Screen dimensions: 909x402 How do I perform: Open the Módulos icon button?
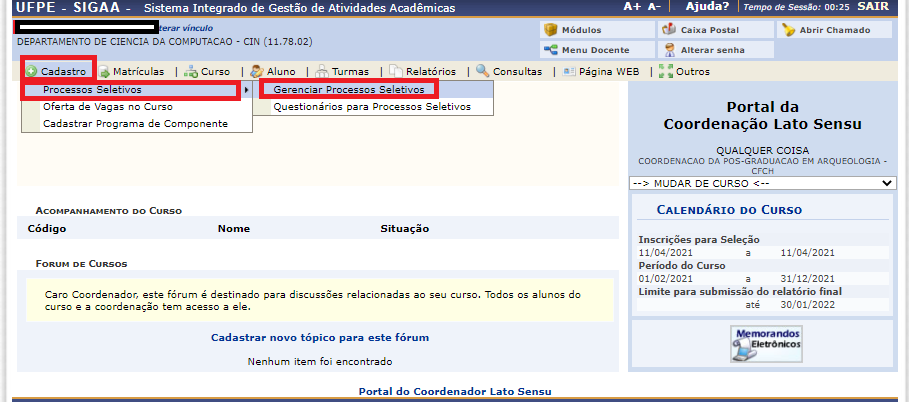[x=573, y=30]
